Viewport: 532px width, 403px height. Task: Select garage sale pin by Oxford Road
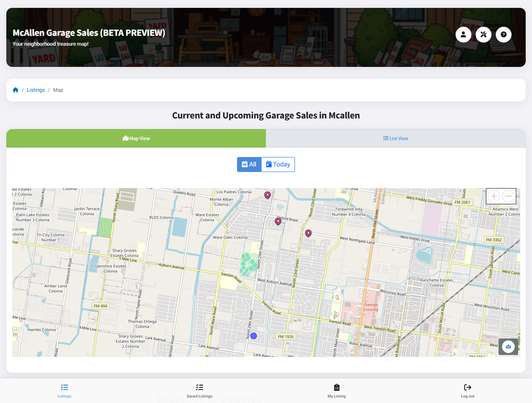(x=278, y=222)
